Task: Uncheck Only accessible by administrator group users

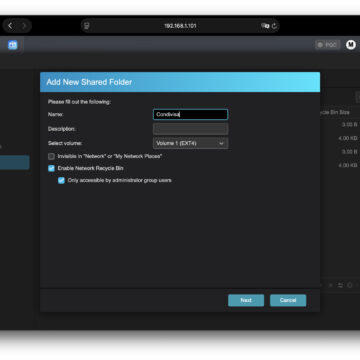Action: tap(61, 180)
